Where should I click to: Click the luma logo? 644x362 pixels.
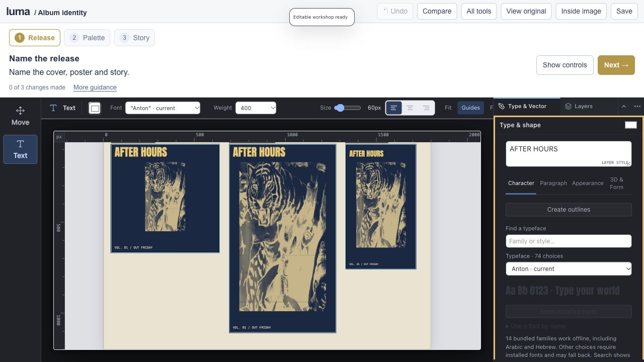[x=18, y=11]
